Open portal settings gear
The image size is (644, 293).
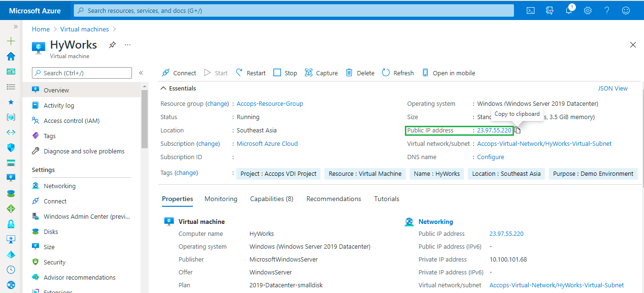coord(588,10)
